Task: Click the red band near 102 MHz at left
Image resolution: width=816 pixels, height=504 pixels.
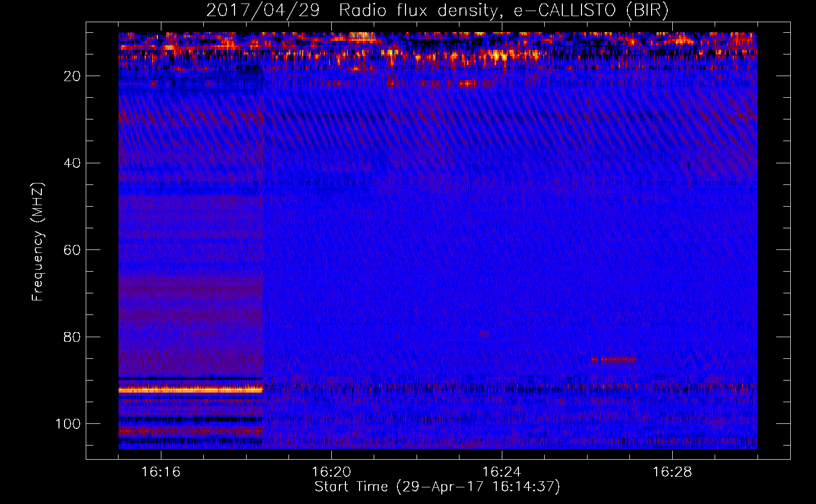Action: coord(191,431)
